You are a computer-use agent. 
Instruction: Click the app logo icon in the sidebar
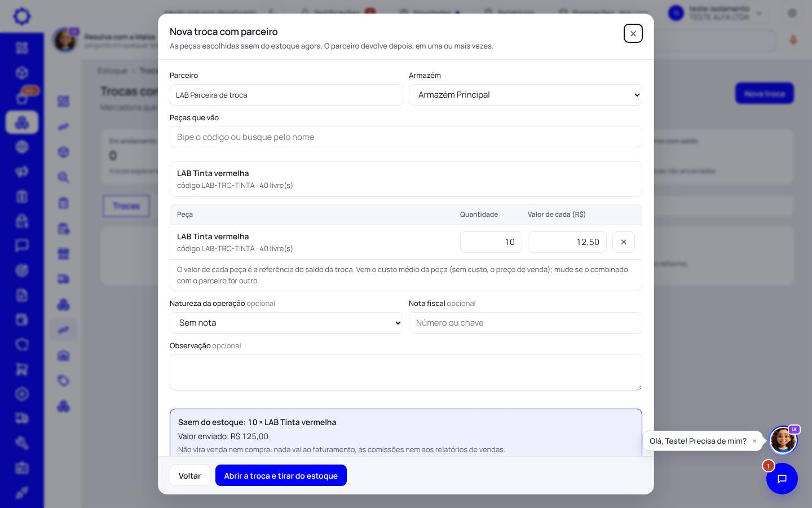pos(21,16)
